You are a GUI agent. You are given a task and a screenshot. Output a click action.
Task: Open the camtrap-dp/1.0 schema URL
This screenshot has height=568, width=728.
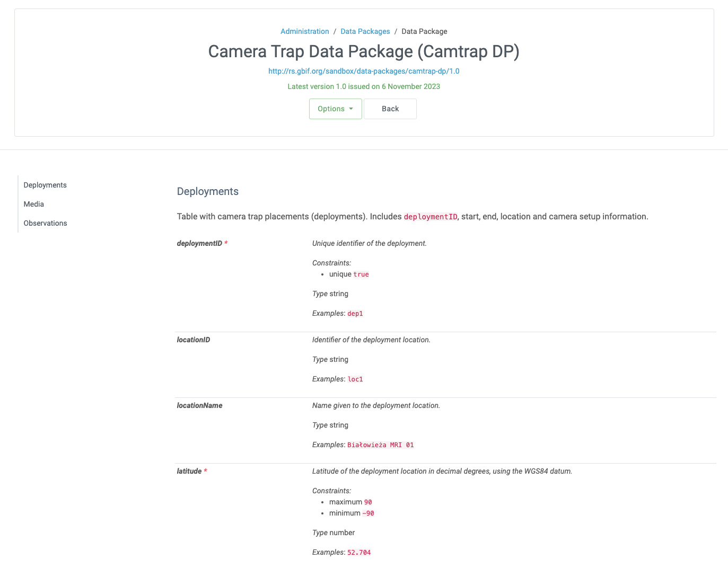click(x=364, y=71)
